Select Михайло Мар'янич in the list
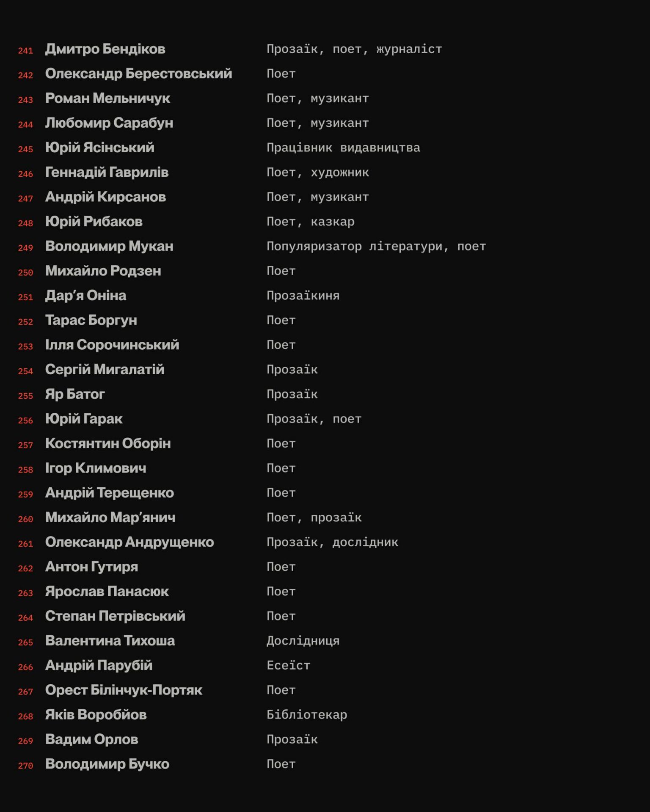 coord(110,517)
